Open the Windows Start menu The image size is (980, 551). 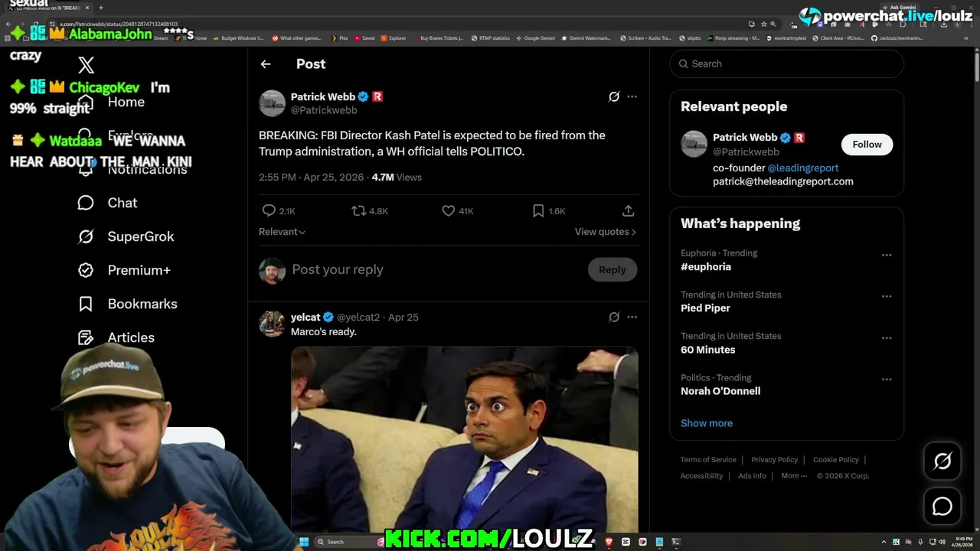(304, 542)
